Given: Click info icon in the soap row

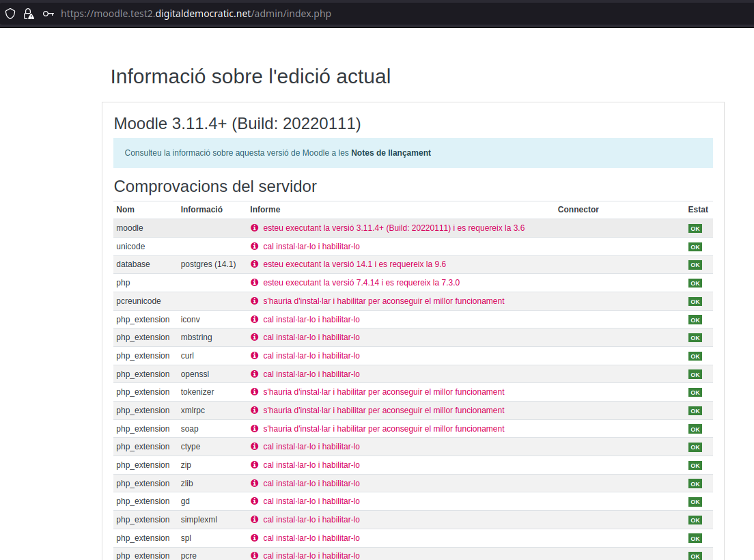Looking at the screenshot, I should (254, 428).
